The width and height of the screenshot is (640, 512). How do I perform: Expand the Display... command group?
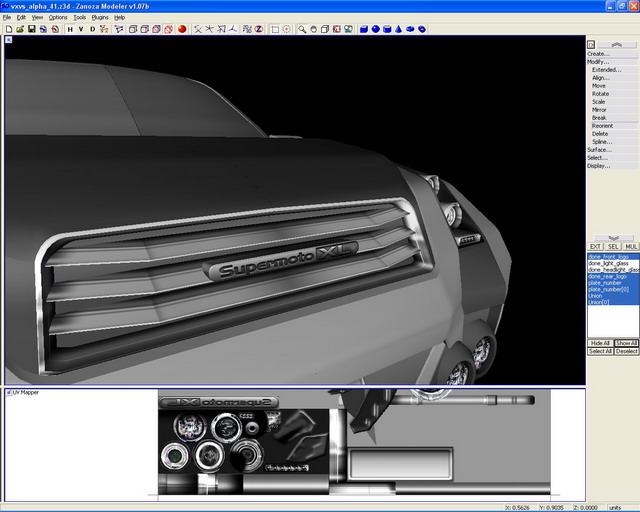[x=598, y=165]
